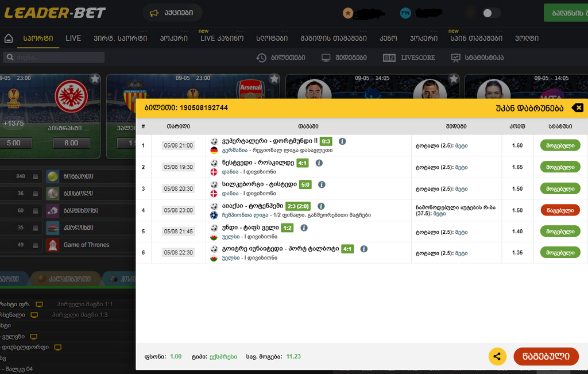The image size is (588, 374).
Task: Select the tennis ball sport icon
Action: (52, 176)
